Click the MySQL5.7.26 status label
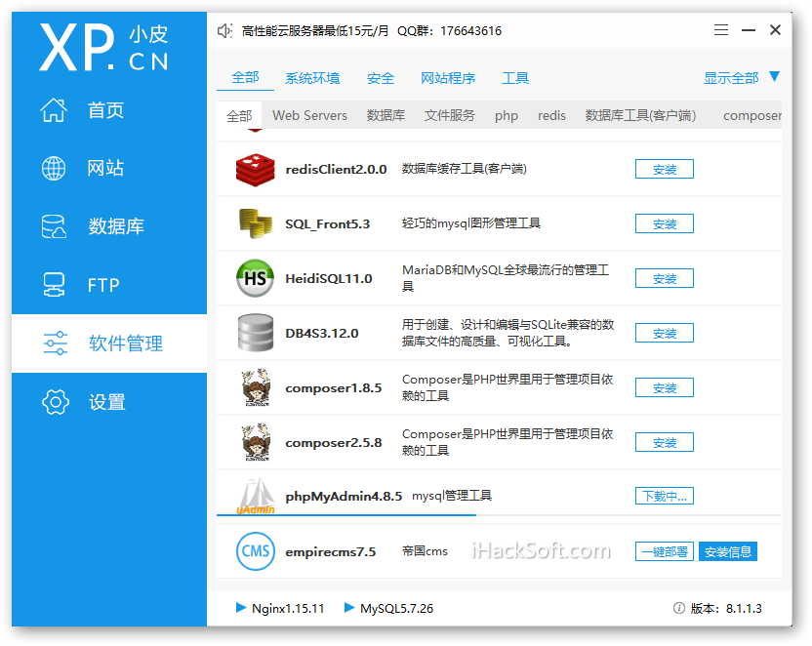Screen dimensions: 812x646 [x=396, y=608]
